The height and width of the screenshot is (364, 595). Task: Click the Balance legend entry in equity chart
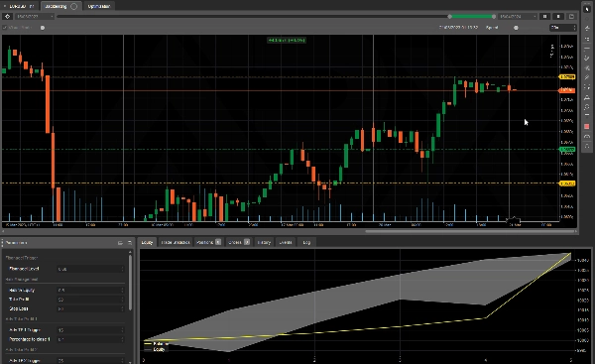coord(156,343)
